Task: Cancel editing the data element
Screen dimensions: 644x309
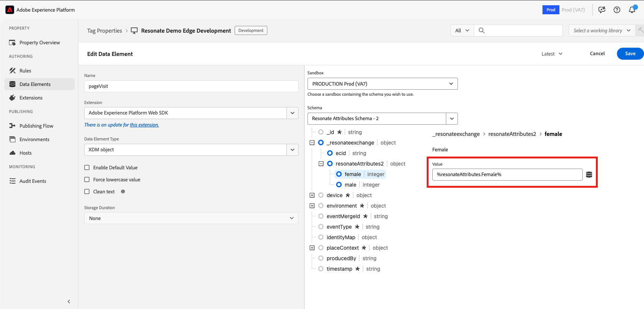Action: [597, 54]
